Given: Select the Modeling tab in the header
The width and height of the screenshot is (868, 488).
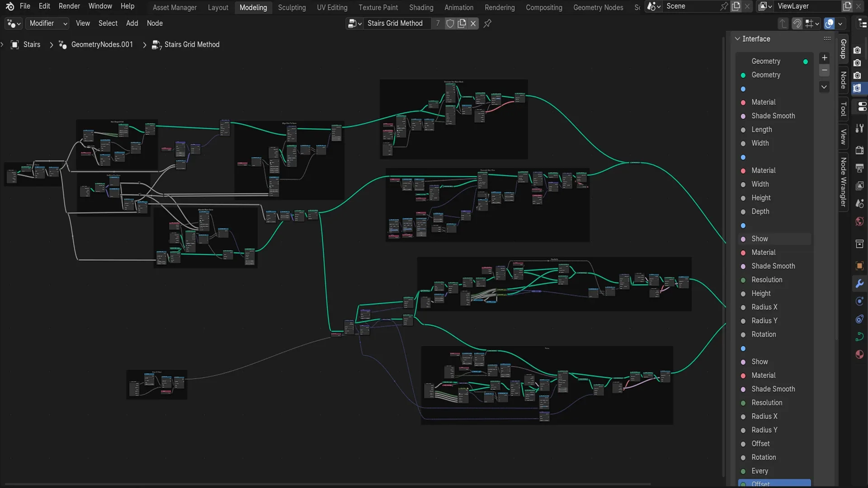Looking at the screenshot, I should (x=253, y=7).
